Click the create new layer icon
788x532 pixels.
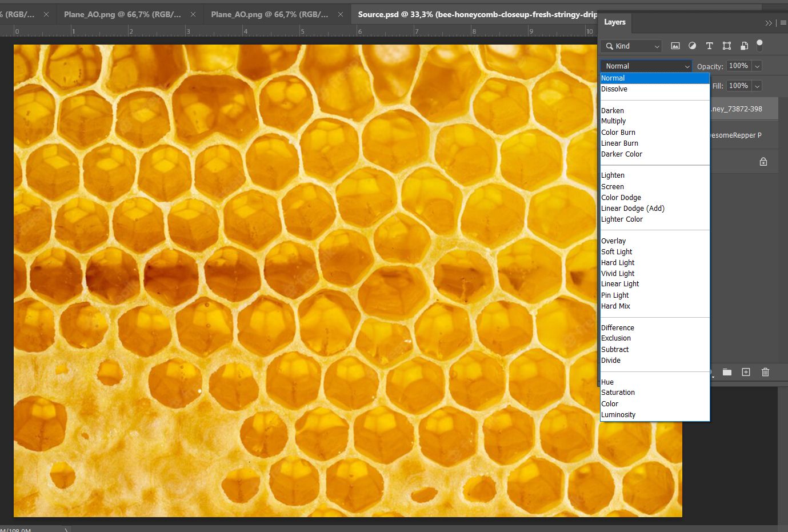coord(746,372)
